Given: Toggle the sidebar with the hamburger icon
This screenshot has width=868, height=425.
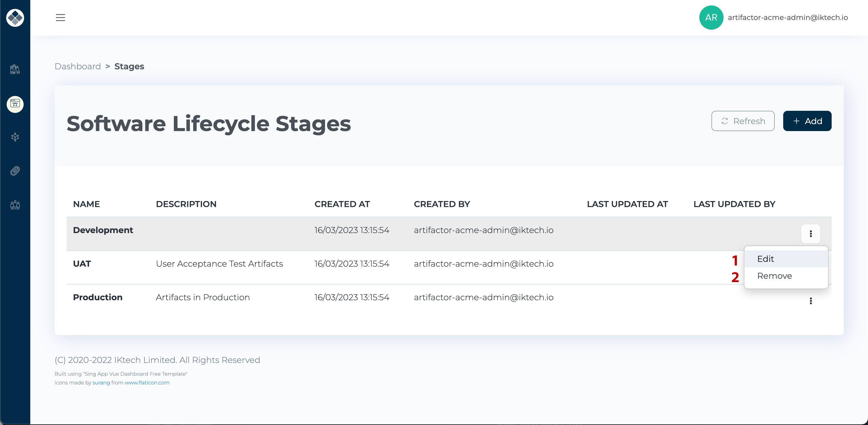Looking at the screenshot, I should tap(60, 18).
